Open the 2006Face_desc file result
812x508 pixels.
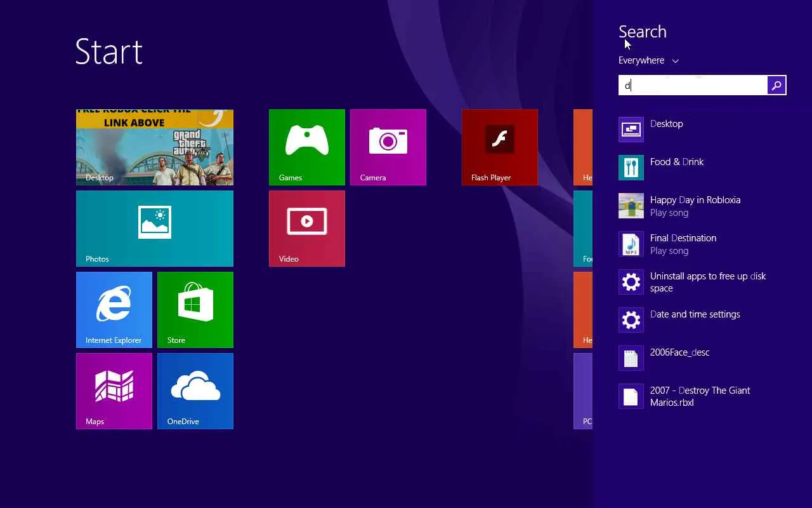[702, 358]
